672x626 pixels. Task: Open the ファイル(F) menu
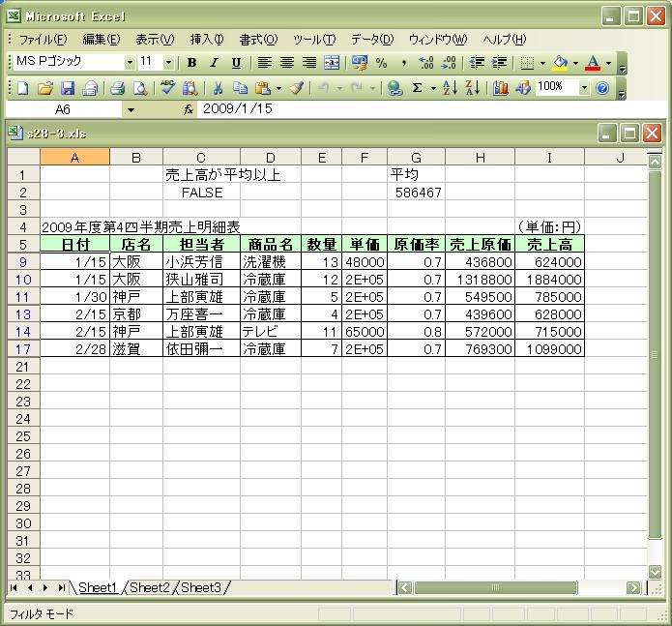click(x=43, y=40)
